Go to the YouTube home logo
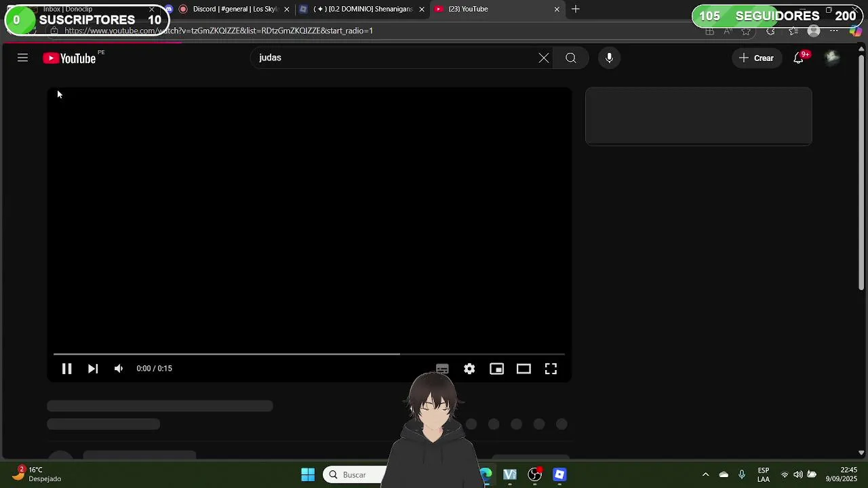This screenshot has width=868, height=488. 69,58
